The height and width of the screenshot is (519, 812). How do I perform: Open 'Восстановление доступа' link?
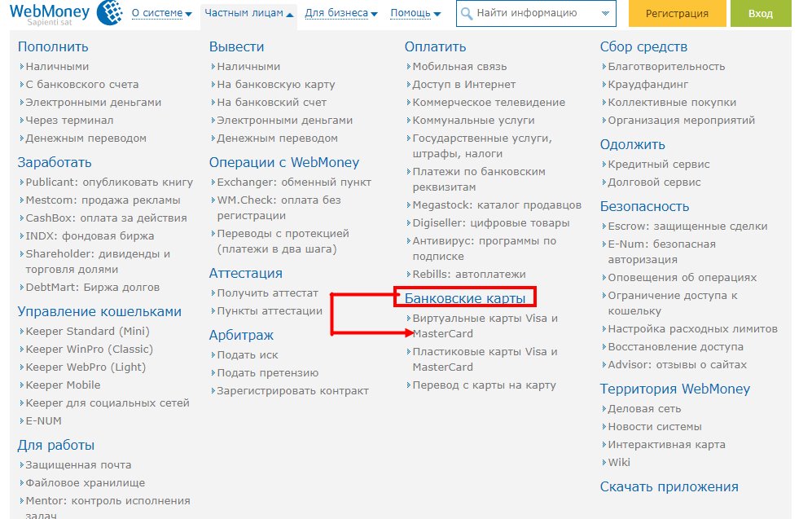676,347
